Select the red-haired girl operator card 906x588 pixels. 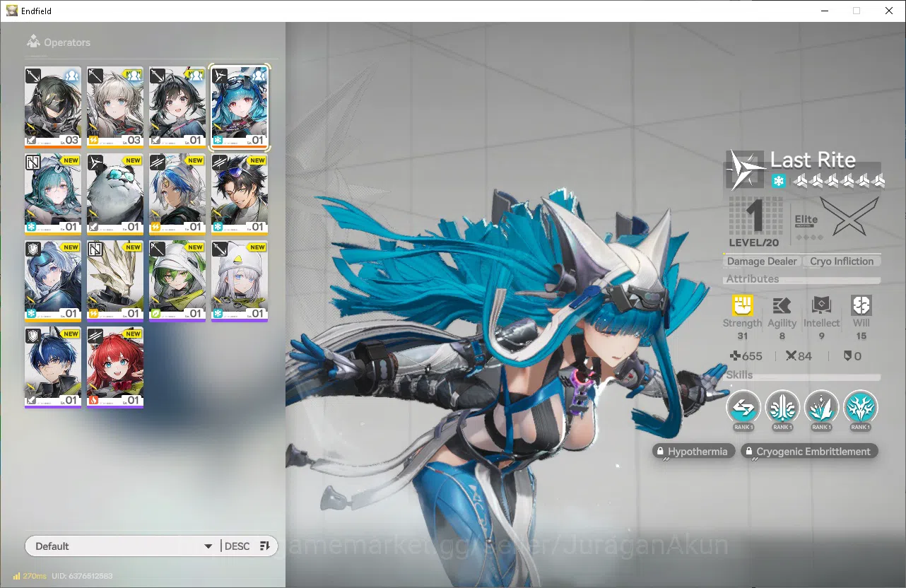[x=115, y=367]
